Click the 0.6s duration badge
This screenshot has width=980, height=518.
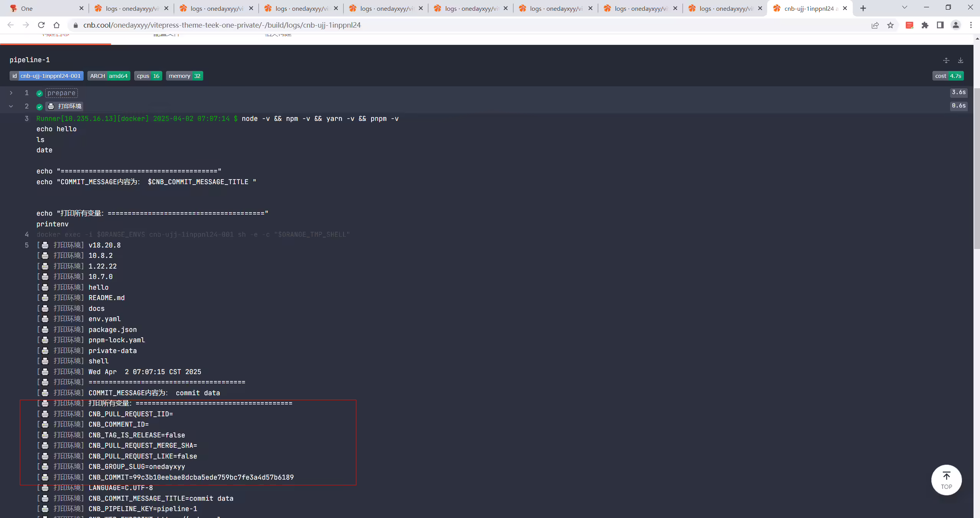(x=959, y=106)
